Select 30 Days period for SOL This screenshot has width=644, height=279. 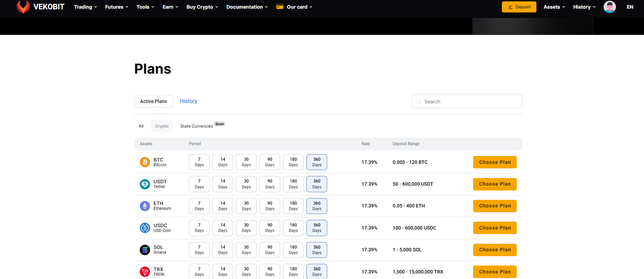pyautogui.click(x=246, y=250)
